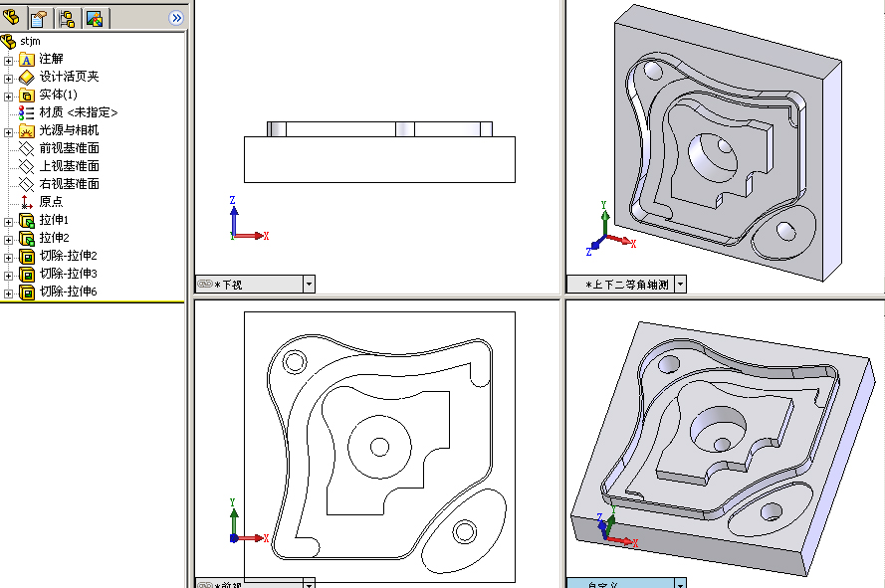Image resolution: width=885 pixels, height=588 pixels.
Task: Select the 右视基准面 label
Action: point(70,184)
